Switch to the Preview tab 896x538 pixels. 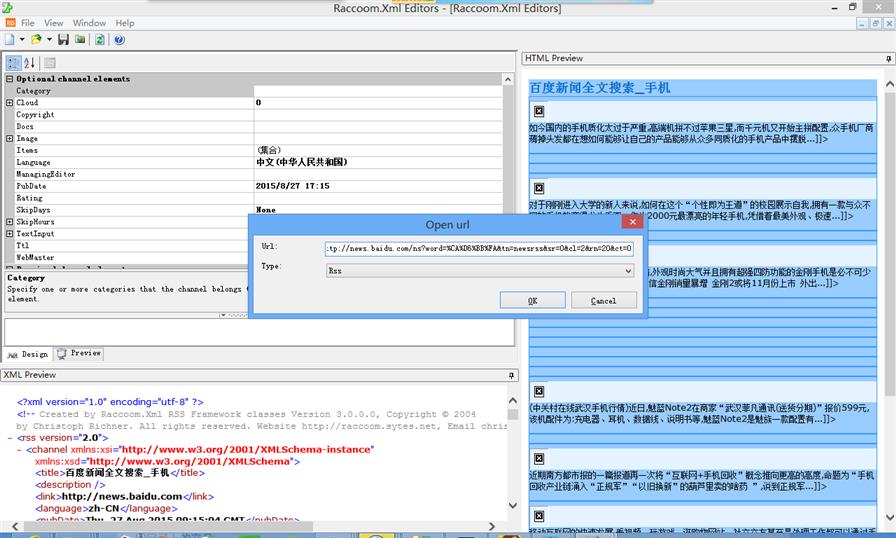pos(79,354)
